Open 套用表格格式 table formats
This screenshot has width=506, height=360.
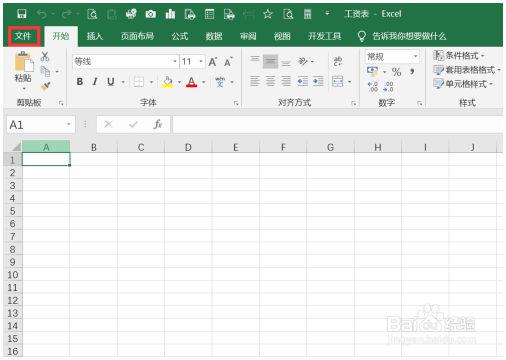467,70
